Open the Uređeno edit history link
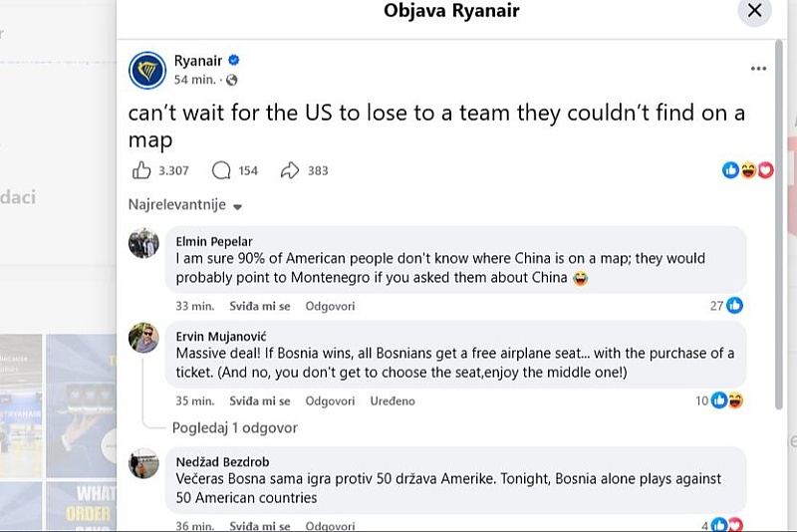 pyautogui.click(x=393, y=400)
